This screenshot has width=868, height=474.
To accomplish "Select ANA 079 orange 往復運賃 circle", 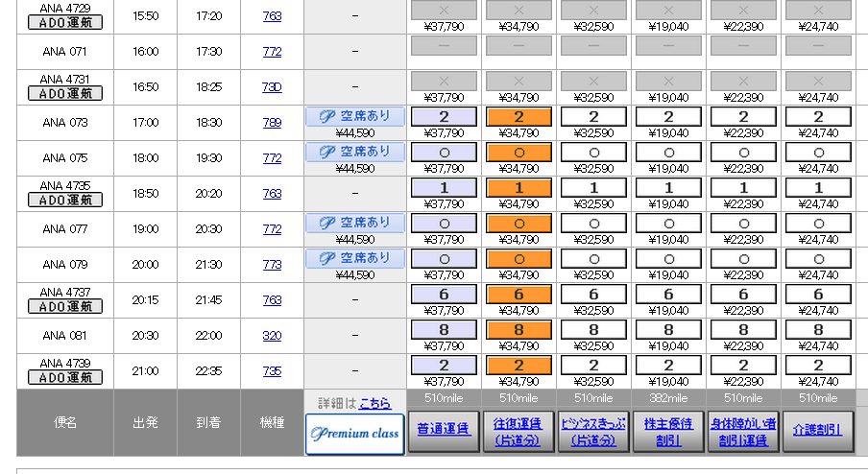I will (518, 259).
